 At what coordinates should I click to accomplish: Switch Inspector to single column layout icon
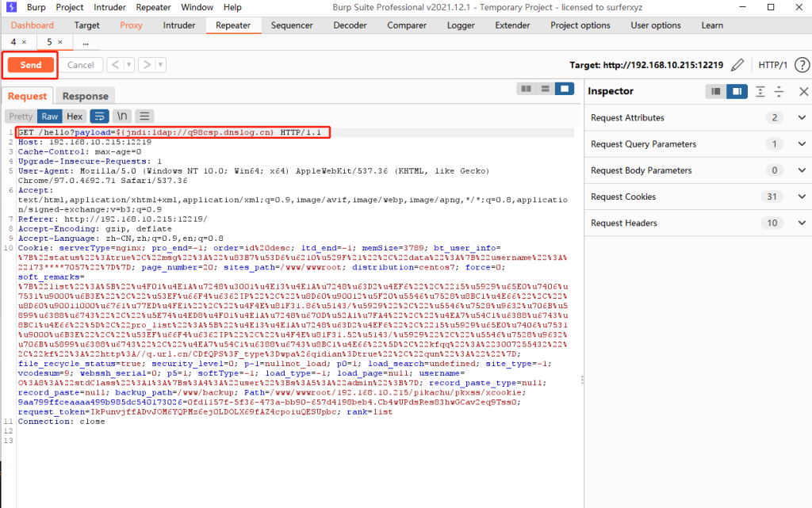pyautogui.click(x=716, y=92)
